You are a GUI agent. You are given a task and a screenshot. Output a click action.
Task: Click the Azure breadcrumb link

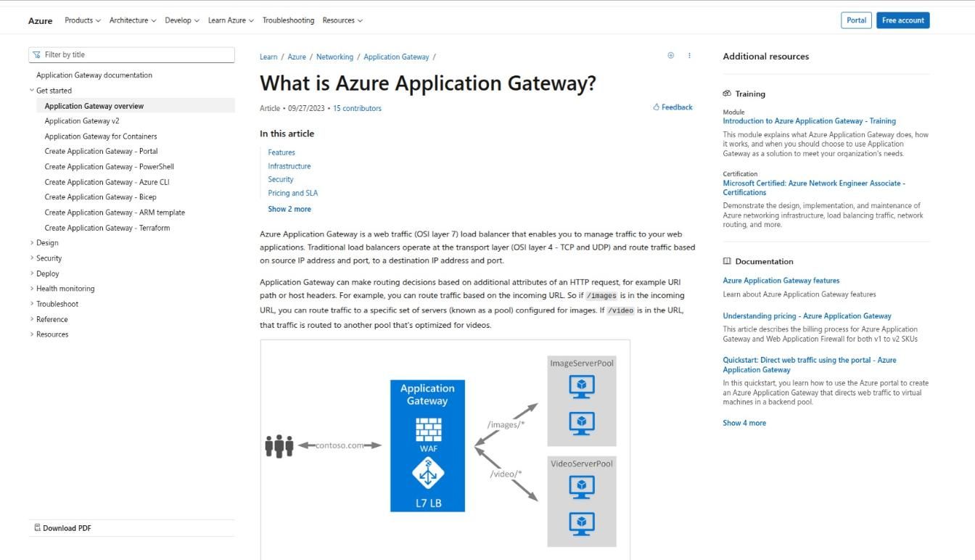(297, 57)
